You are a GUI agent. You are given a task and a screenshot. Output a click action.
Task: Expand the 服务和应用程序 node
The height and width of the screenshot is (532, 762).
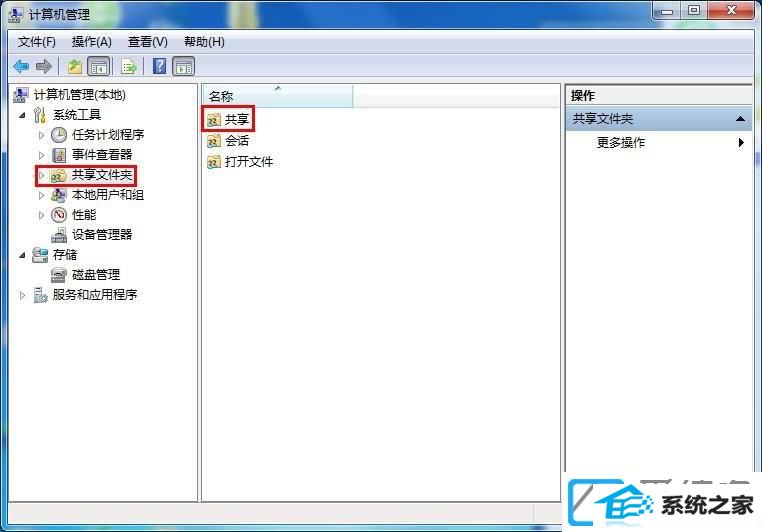22,295
